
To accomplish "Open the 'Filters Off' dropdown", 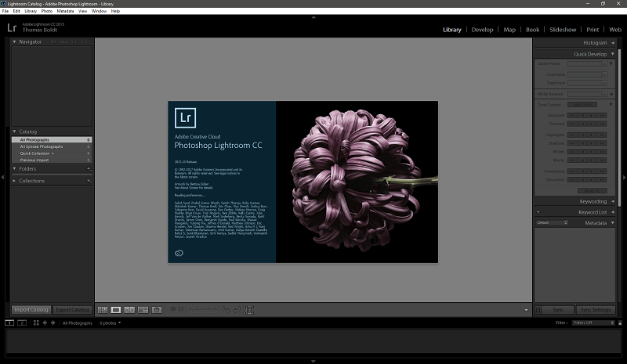I will 593,323.
